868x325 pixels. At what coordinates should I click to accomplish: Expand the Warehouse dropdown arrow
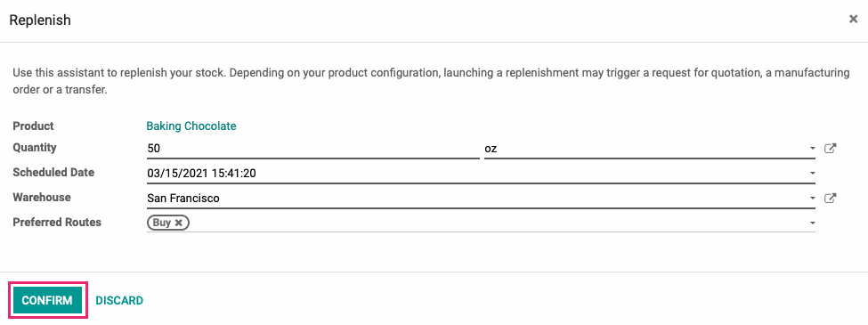pos(812,199)
